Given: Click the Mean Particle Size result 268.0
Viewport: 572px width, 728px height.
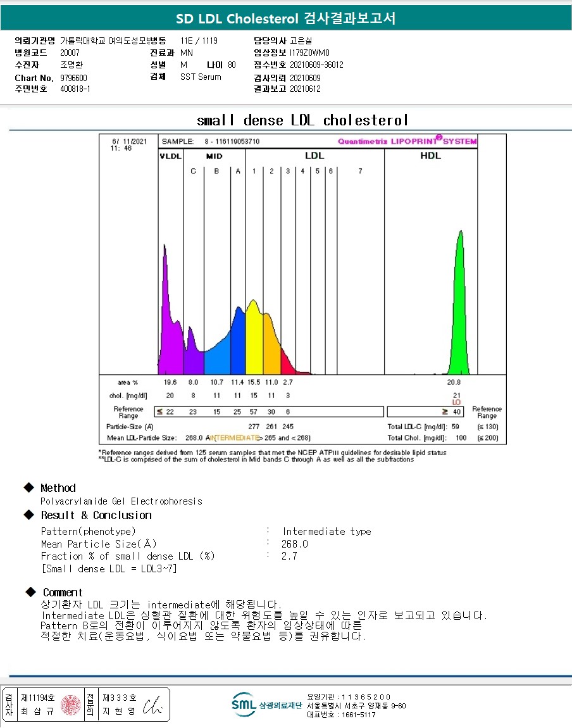Looking at the screenshot, I should point(295,544).
